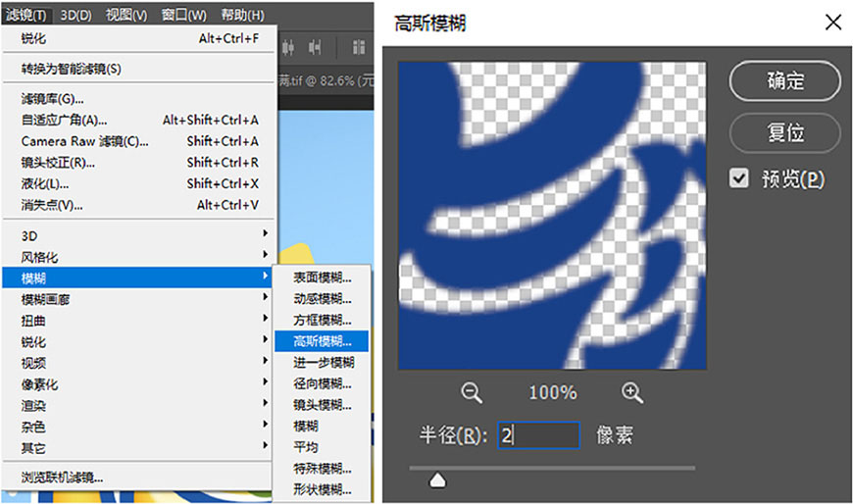Select 径向模糊... in submenu
The height and width of the screenshot is (504, 853).
322,383
